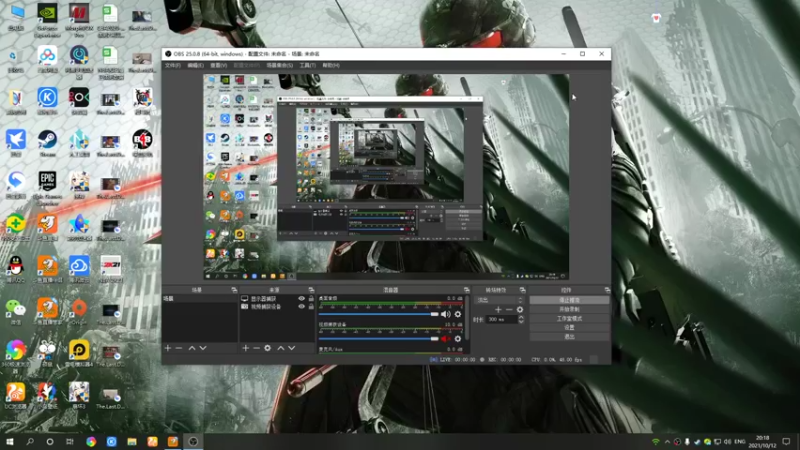Select the 场景 item in scenes list
The image size is (800, 450).
pyautogui.click(x=200, y=298)
